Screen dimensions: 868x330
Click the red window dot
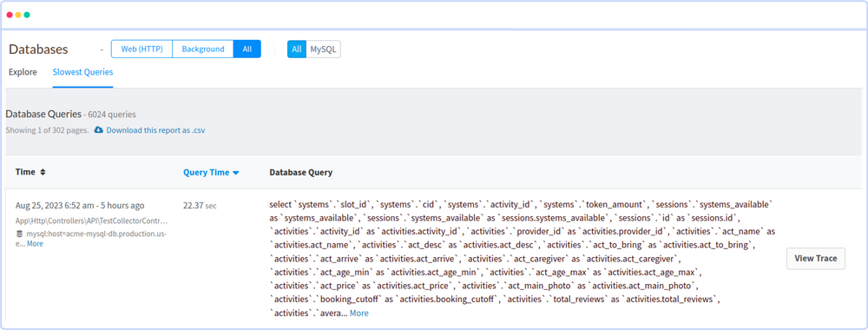point(10,15)
